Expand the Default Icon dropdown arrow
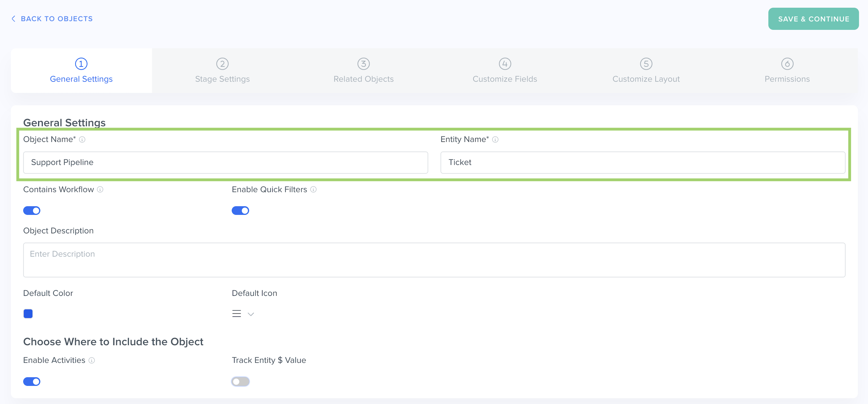This screenshot has width=868, height=404. [x=251, y=314]
